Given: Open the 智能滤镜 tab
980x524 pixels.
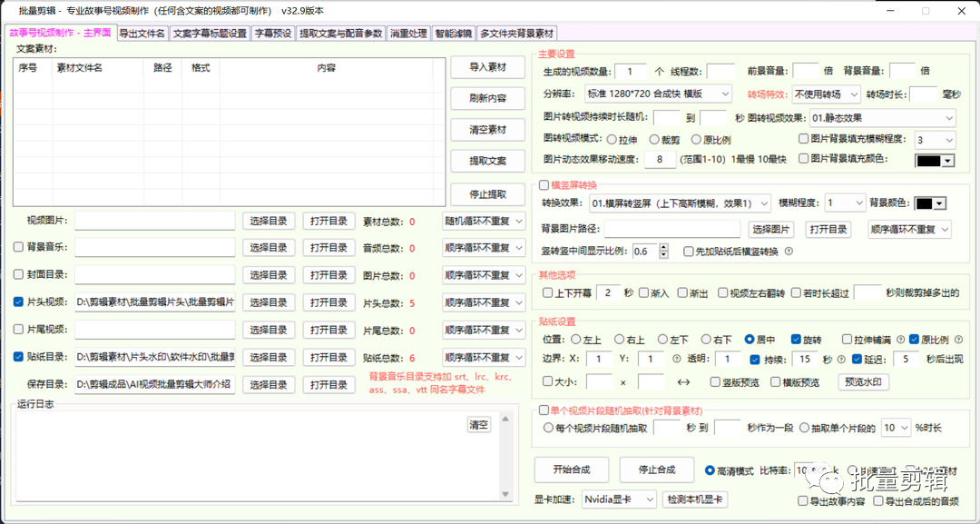Looking at the screenshot, I should [x=454, y=33].
